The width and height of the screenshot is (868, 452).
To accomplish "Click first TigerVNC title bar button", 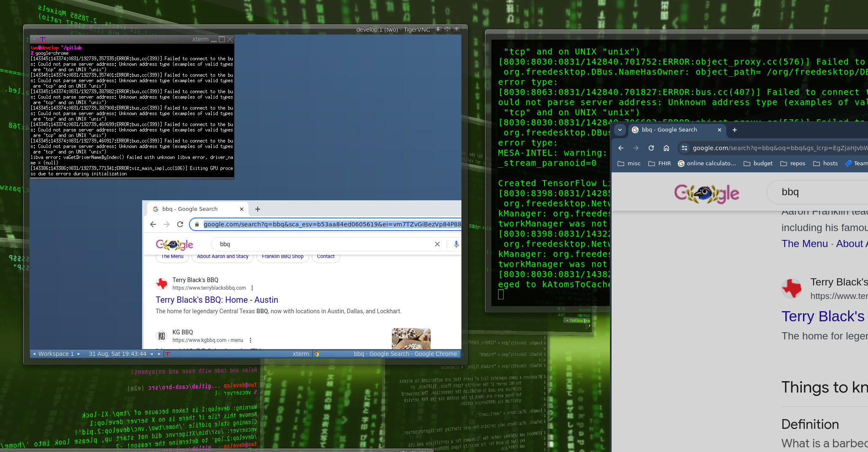I will tap(438, 29).
